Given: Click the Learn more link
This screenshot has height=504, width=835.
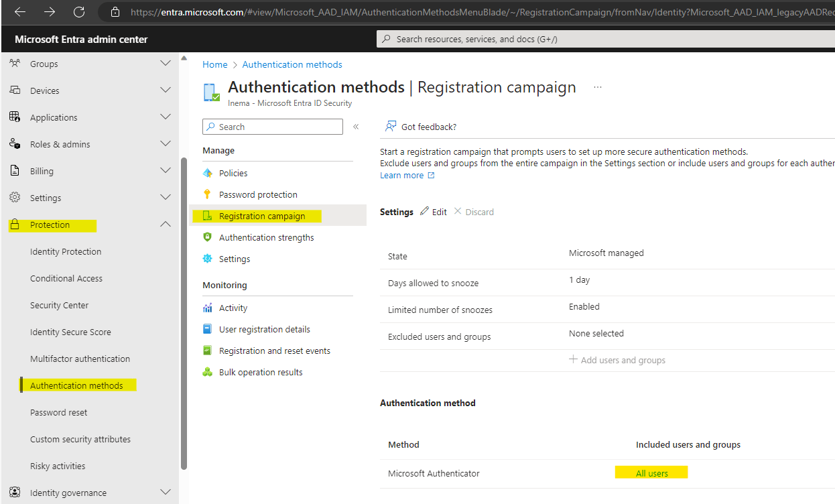Looking at the screenshot, I should [402, 175].
